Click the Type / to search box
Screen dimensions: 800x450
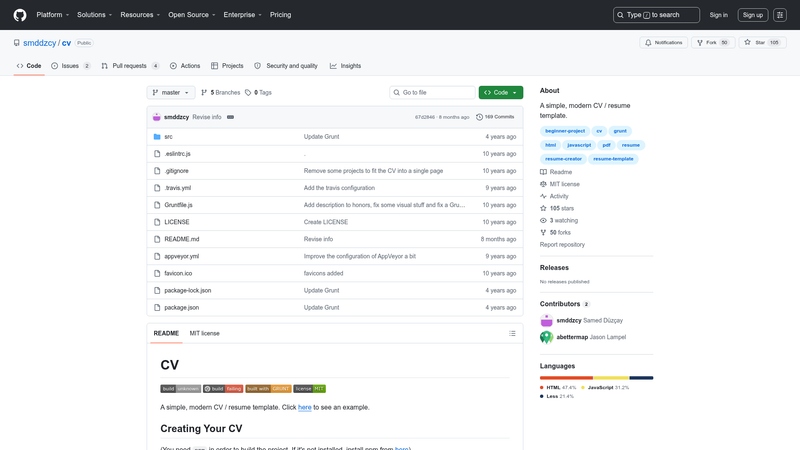[x=656, y=15]
